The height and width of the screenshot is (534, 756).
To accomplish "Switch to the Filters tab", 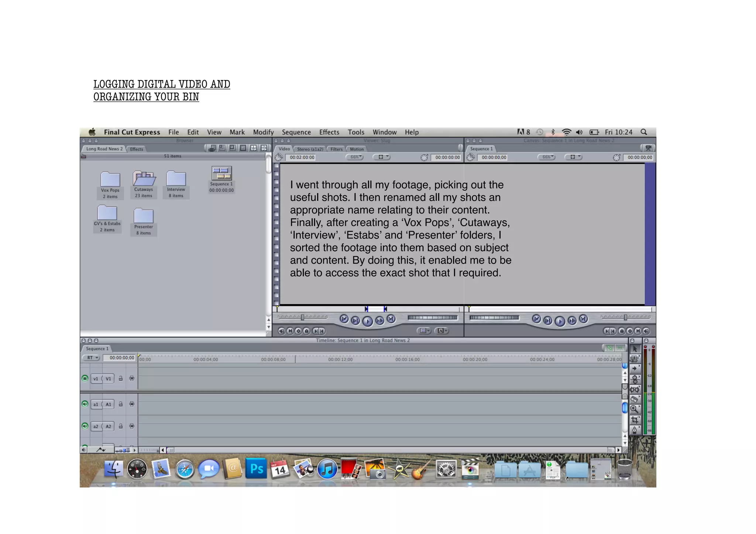I will pos(336,149).
